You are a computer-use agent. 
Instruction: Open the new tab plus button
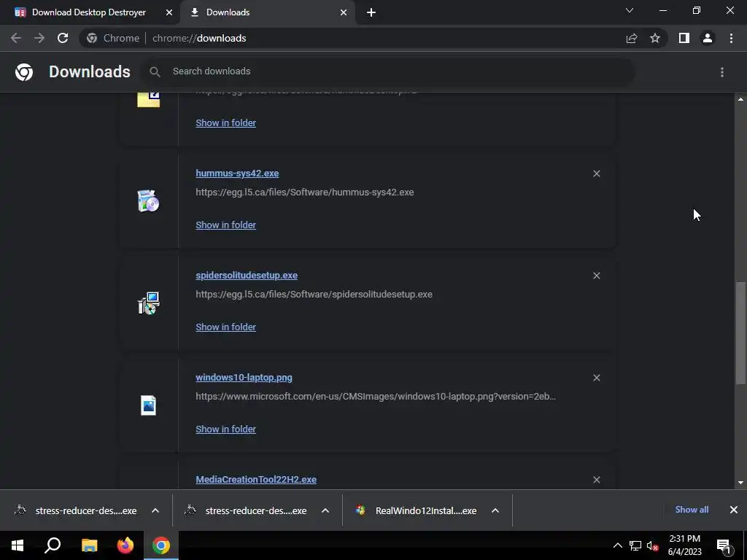click(x=371, y=12)
